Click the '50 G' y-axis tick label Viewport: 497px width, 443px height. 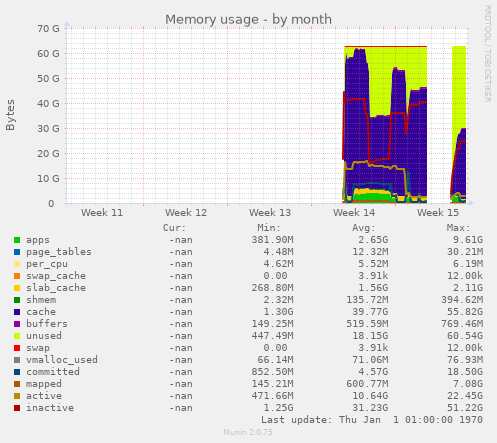pyautogui.click(x=48, y=79)
